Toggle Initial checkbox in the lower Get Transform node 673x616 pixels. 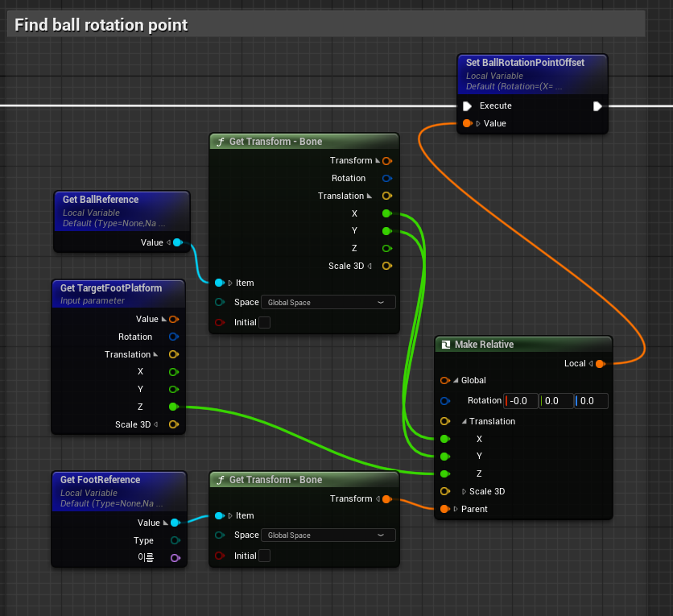[x=264, y=556]
